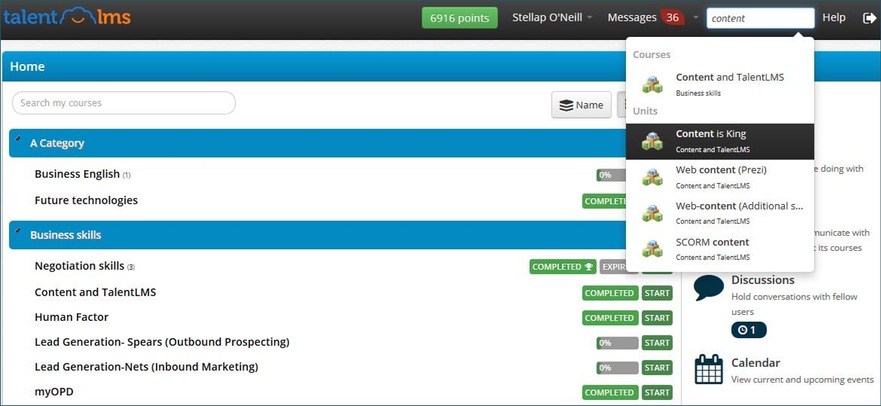
Task: Open the Calendar icon
Action: pos(709,369)
